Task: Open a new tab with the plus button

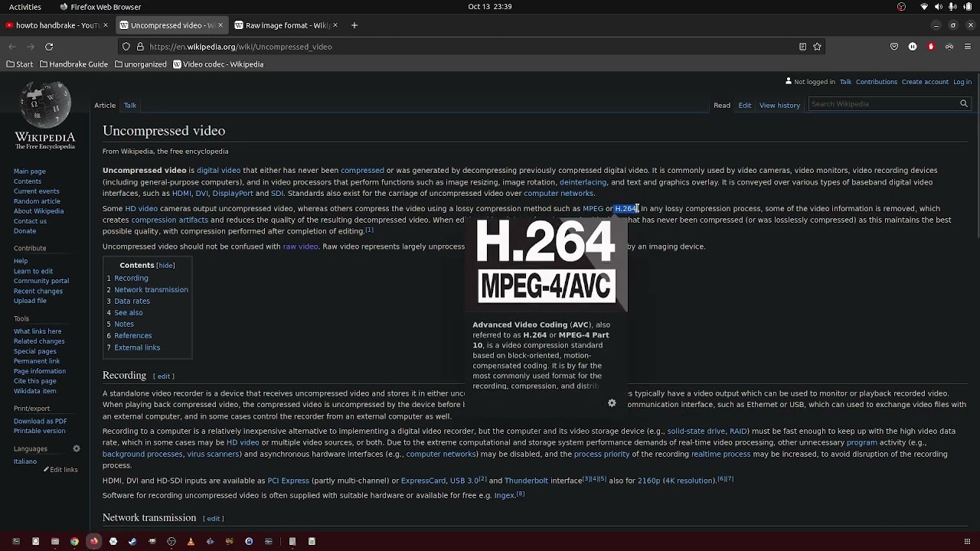Action: click(x=354, y=25)
